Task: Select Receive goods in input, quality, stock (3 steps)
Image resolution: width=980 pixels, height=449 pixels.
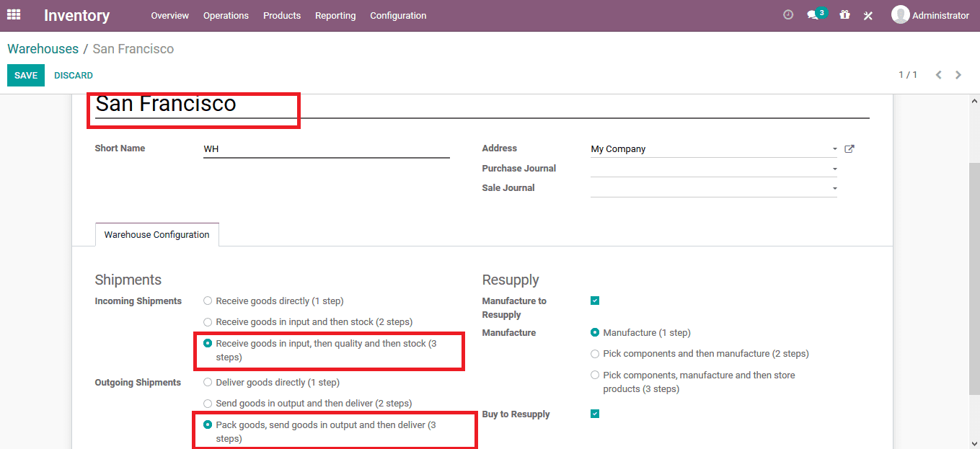Action: coord(208,344)
